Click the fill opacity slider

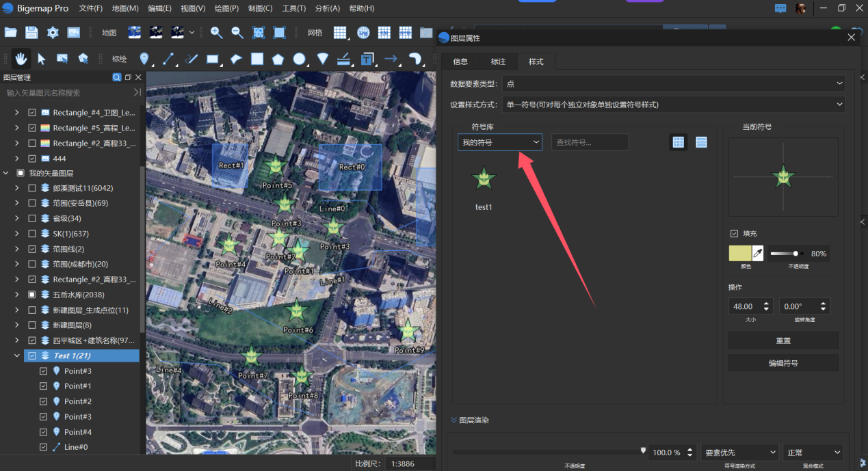(787, 254)
